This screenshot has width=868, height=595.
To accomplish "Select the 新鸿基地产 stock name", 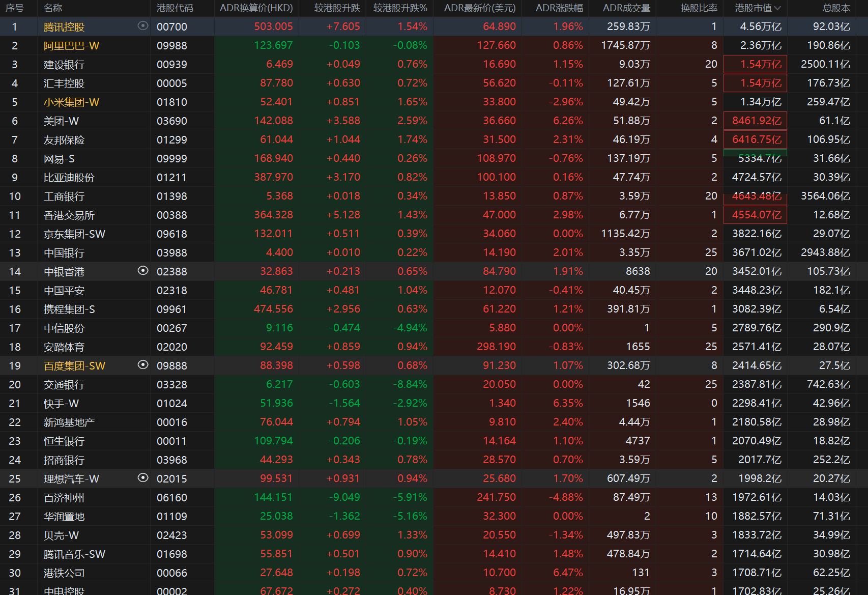I will point(69,422).
